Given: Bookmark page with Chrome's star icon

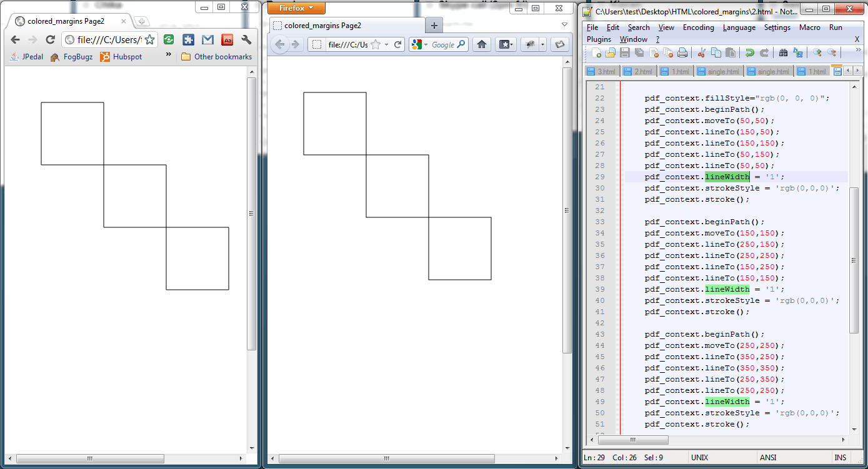Looking at the screenshot, I should (150, 39).
